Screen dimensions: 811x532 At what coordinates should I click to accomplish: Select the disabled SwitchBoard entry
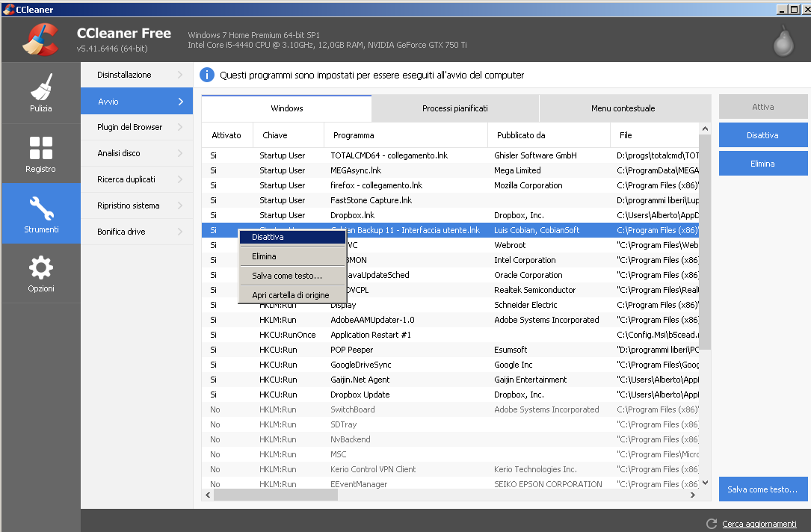point(450,410)
